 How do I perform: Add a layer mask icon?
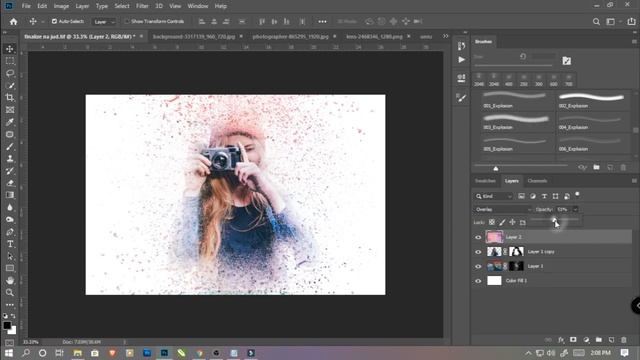pos(573,340)
